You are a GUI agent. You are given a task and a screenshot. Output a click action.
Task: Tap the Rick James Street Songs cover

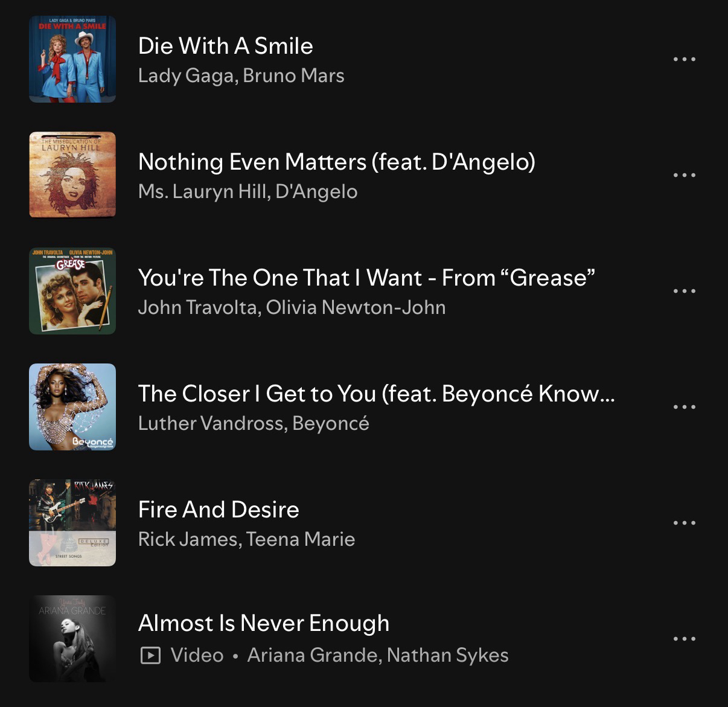(x=72, y=523)
